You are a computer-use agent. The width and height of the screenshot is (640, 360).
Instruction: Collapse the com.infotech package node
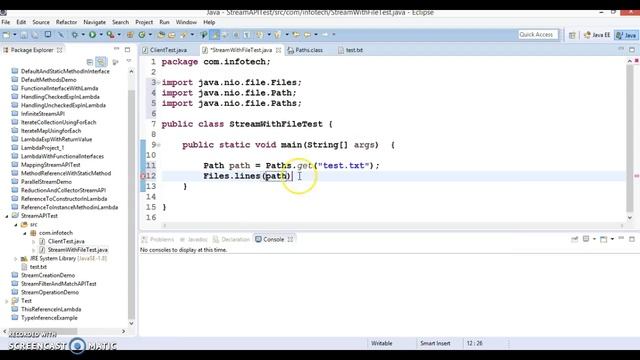click(25, 233)
